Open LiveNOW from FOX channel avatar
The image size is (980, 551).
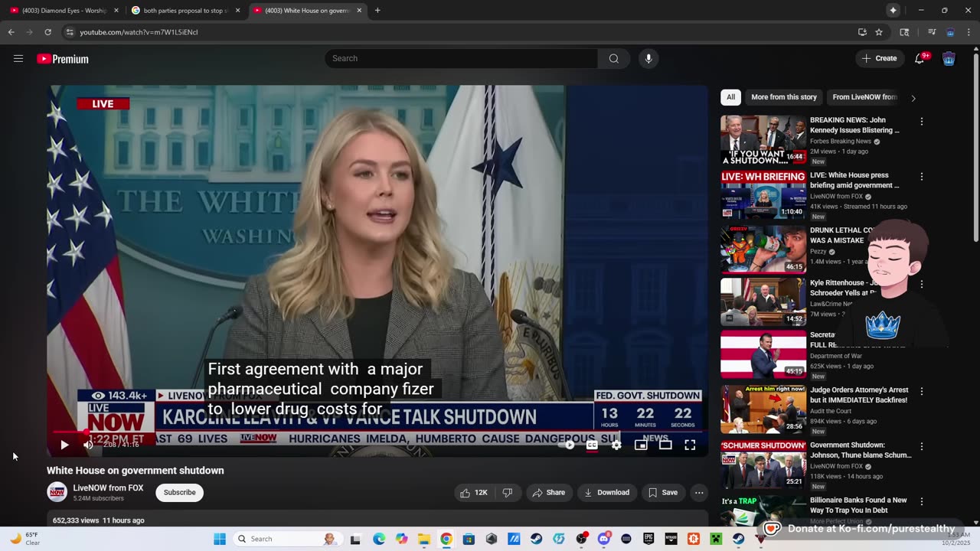pos(57,492)
